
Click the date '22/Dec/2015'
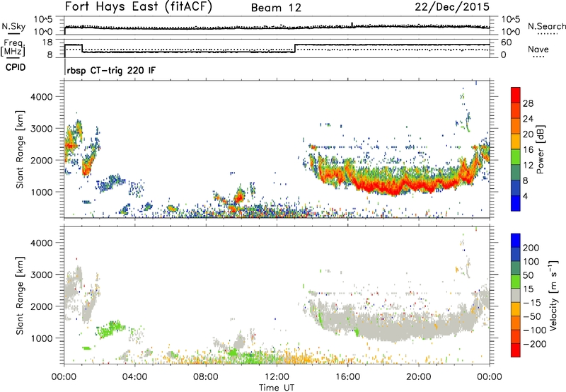point(452,7)
